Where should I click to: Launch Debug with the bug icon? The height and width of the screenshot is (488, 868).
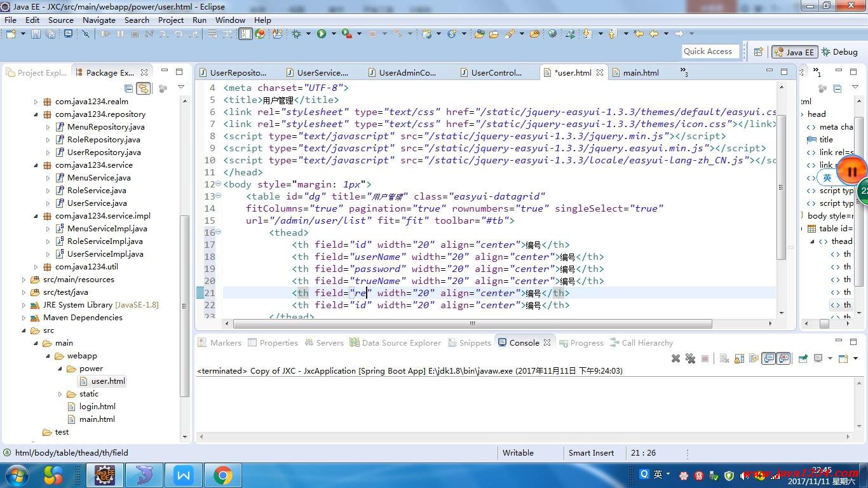(x=296, y=34)
